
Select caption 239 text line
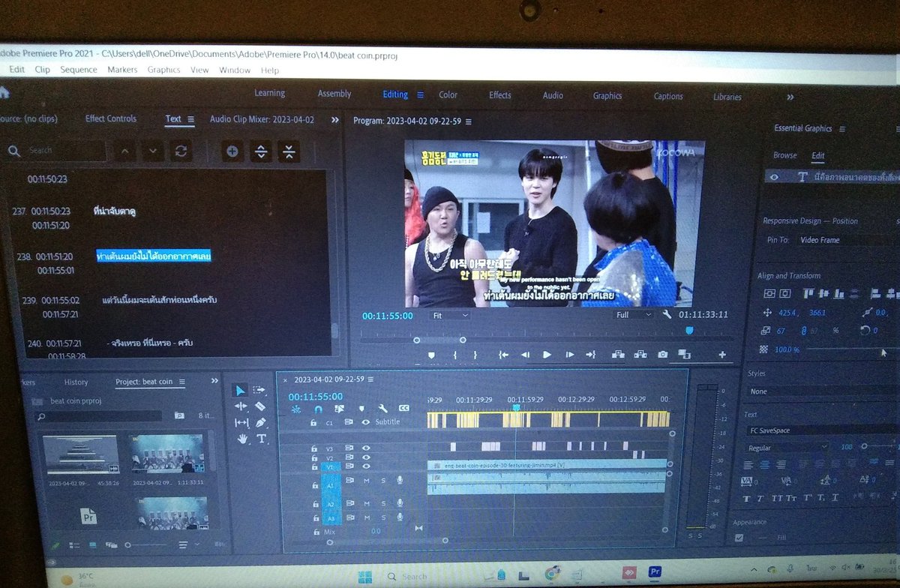pos(160,300)
